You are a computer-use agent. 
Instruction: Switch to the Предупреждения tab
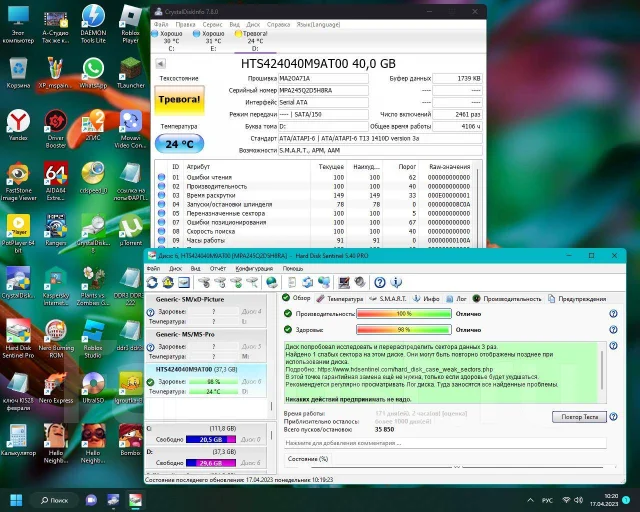coord(577,298)
